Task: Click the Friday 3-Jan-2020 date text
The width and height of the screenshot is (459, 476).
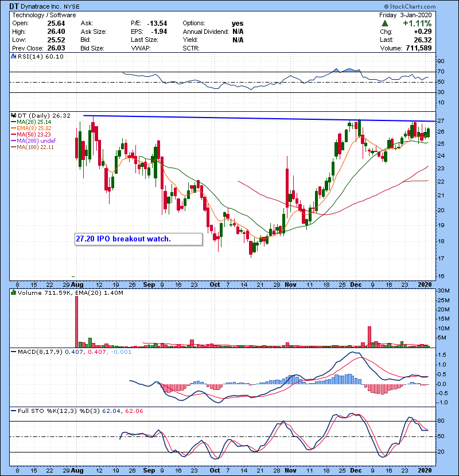Action: tap(405, 15)
